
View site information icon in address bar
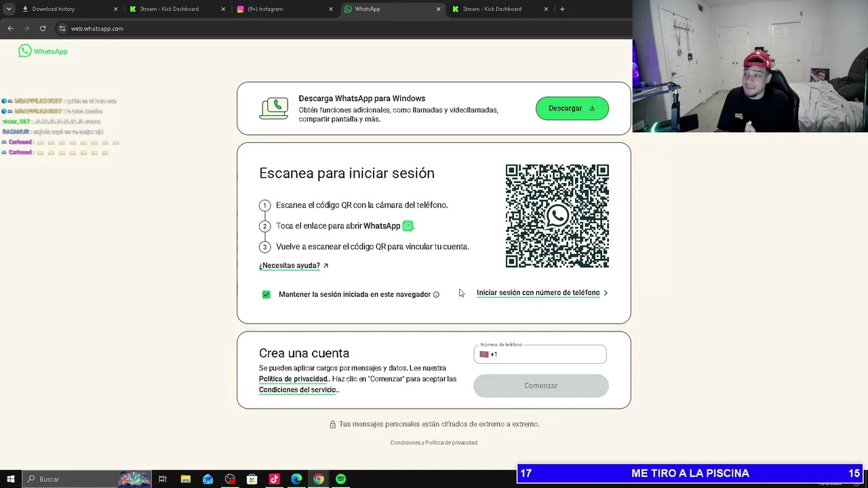(62, 28)
